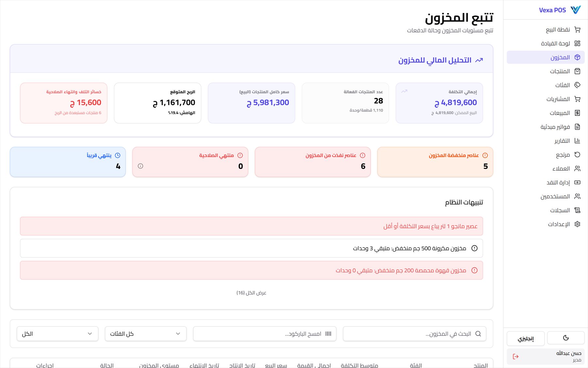
Task: Open الإعدادات gear icon
Action: [x=577, y=224]
